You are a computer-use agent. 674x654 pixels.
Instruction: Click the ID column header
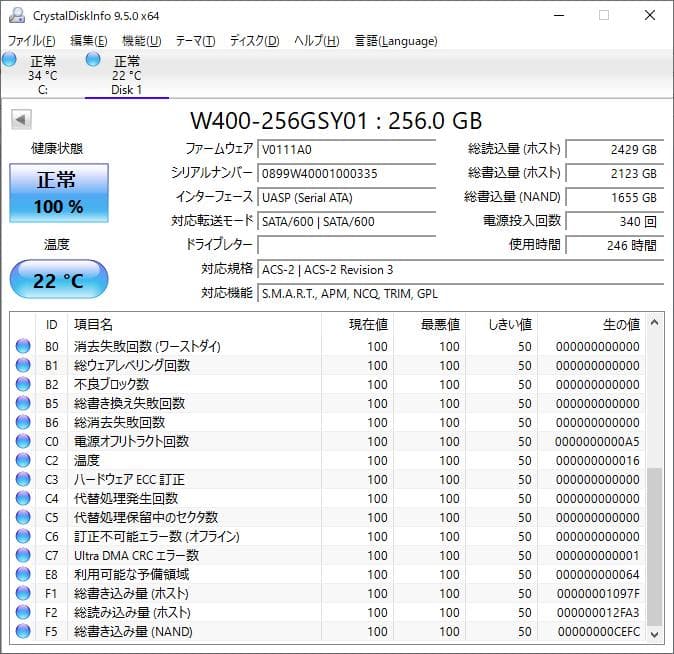52,324
